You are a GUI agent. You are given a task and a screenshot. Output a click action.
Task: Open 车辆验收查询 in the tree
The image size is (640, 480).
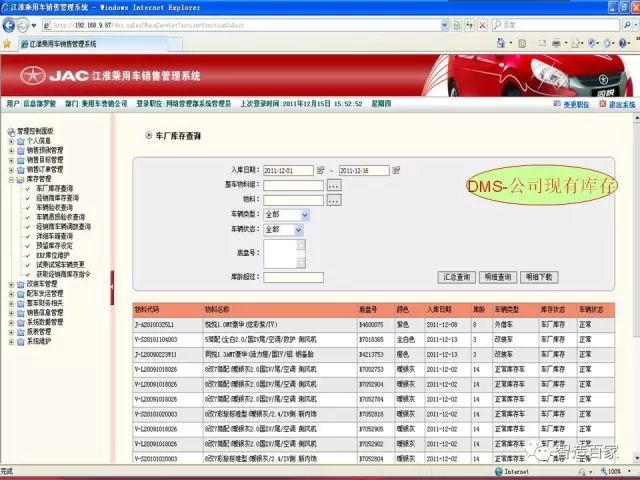pyautogui.click(x=54, y=208)
